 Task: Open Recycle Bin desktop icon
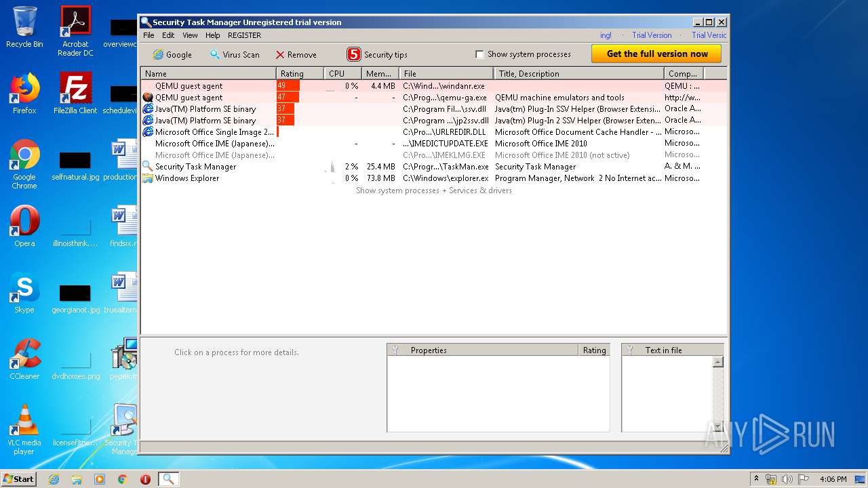click(x=24, y=27)
